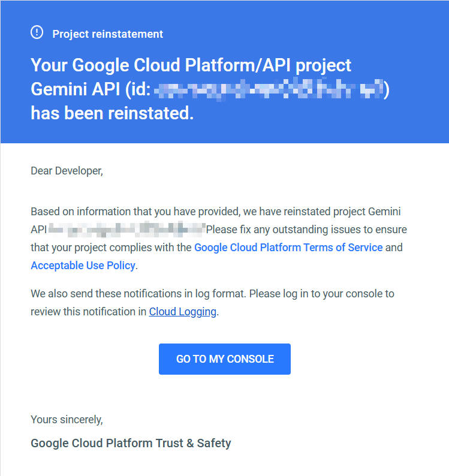449x476 pixels.
Task: Click the exclamation alert icon in header
Action: pos(37,32)
